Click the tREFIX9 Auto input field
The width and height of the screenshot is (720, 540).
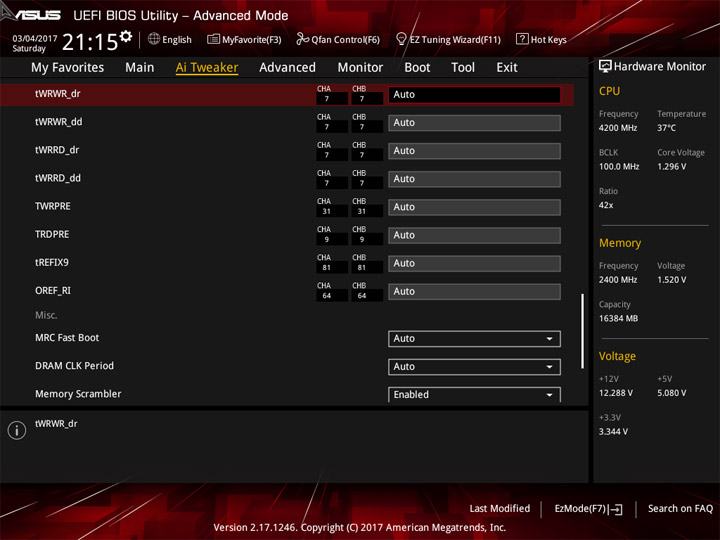(474, 264)
